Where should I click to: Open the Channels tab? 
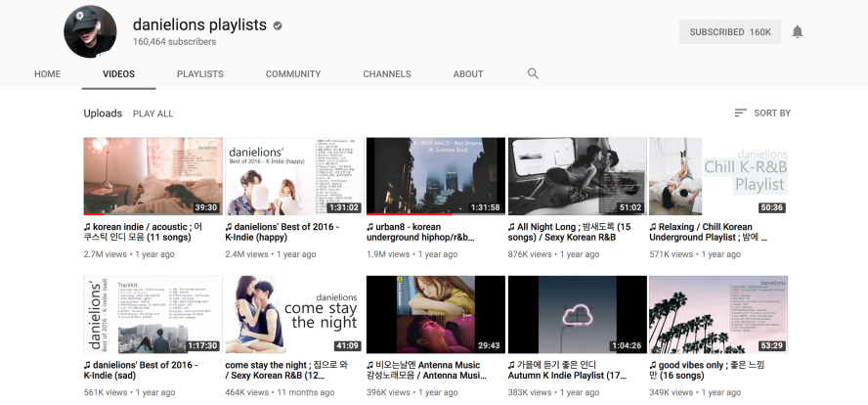[x=387, y=73]
